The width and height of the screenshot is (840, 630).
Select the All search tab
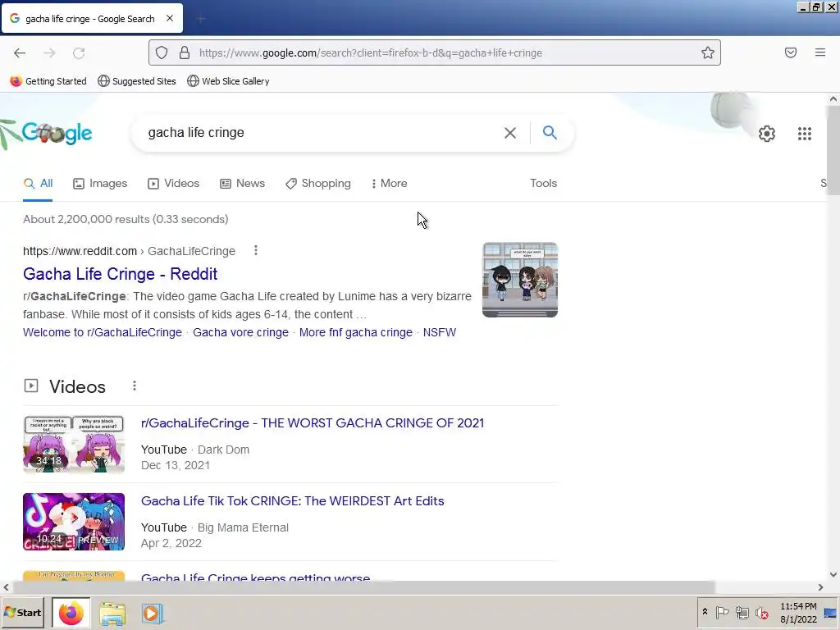pos(38,183)
